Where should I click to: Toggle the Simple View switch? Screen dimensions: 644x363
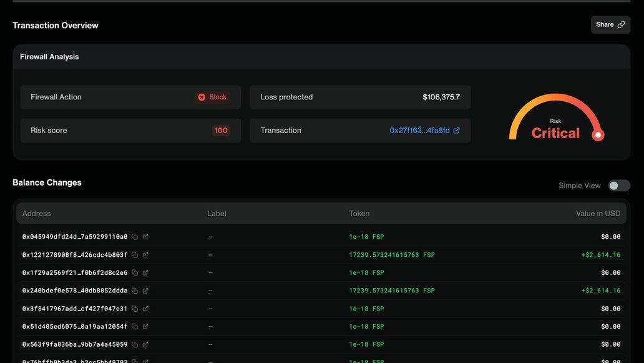click(619, 186)
